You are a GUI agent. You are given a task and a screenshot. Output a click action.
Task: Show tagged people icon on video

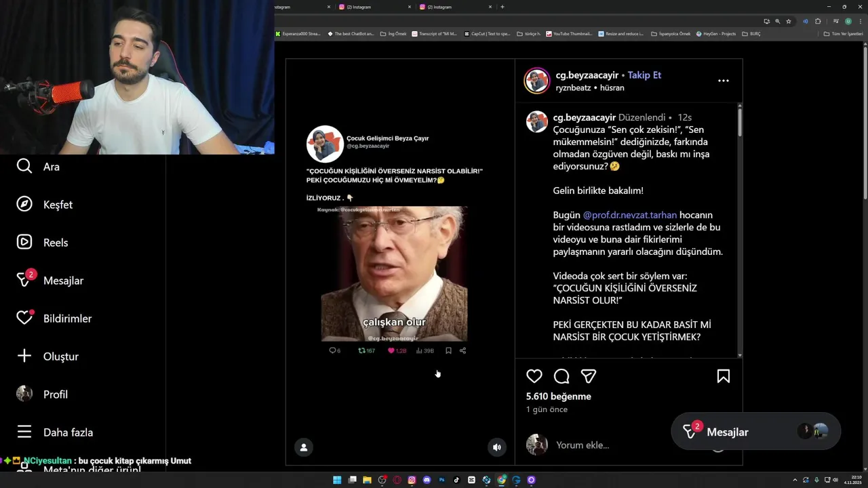pos(304,447)
